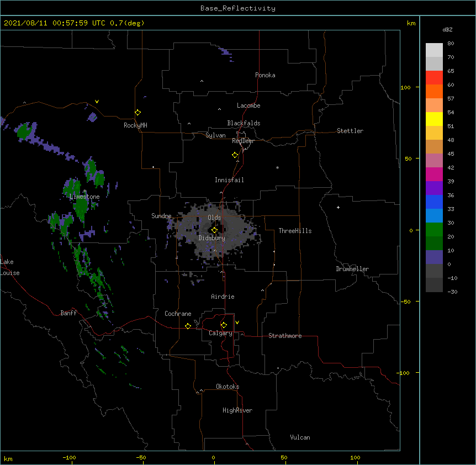This screenshot has height=465, width=476.
Task: Click the Sundre city label
Action: tap(161, 216)
